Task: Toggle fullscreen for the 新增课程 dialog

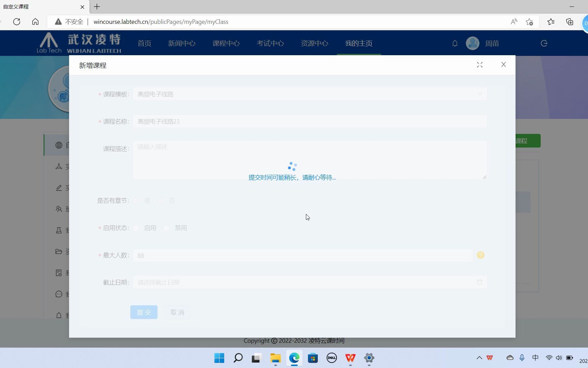Action: point(480,65)
